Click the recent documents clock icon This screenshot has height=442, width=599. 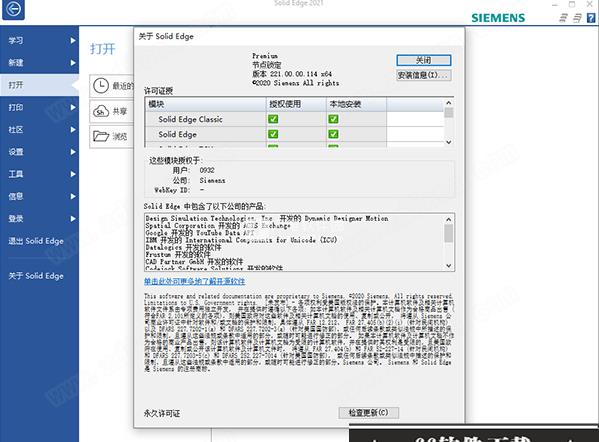click(x=101, y=86)
